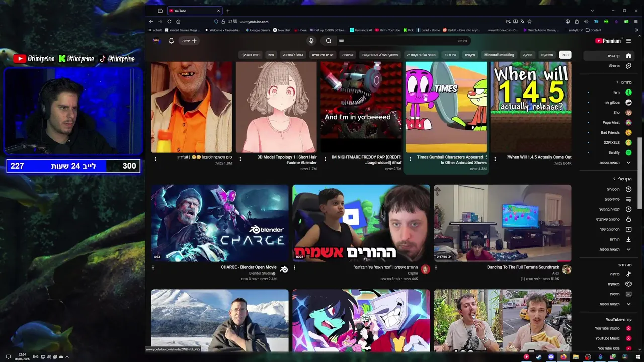
Task: Click the YouTube Premium logo
Action: pyautogui.click(x=608, y=41)
